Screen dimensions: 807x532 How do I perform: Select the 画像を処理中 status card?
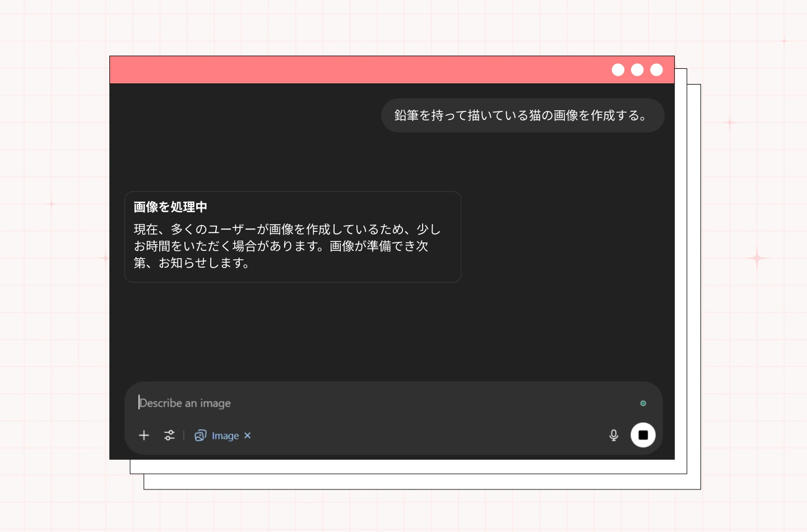293,236
